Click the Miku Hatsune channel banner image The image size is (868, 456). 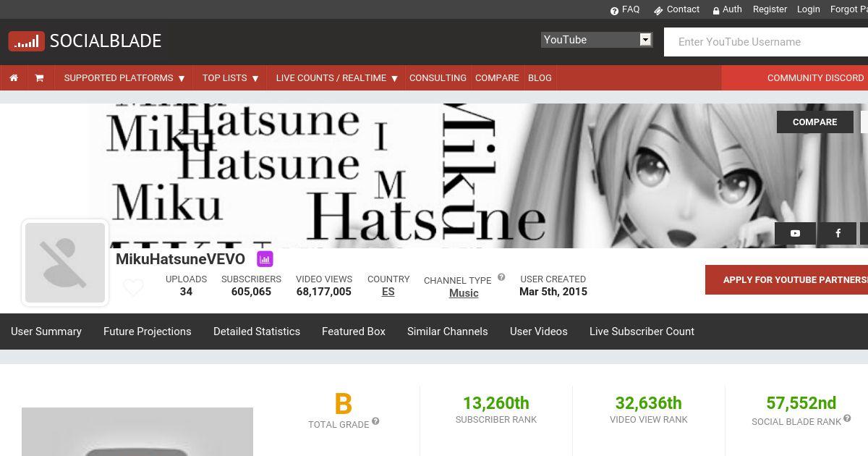pyautogui.click(x=434, y=176)
